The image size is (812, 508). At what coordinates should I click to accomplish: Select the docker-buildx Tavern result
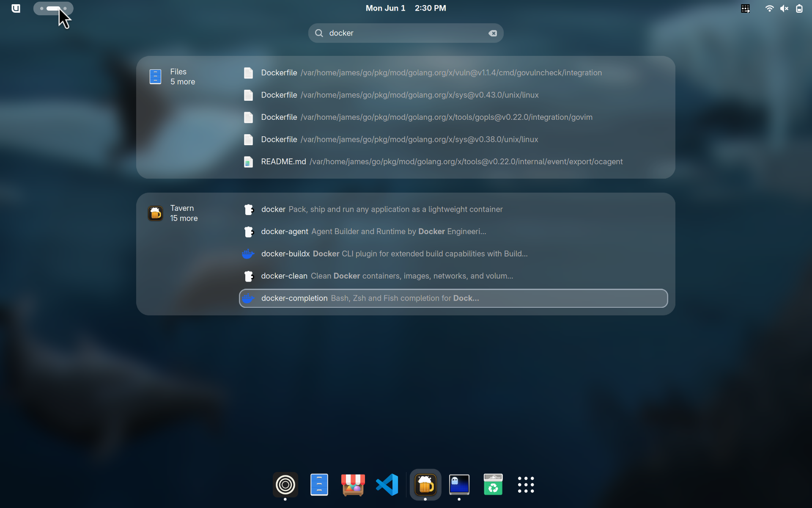[x=453, y=254]
